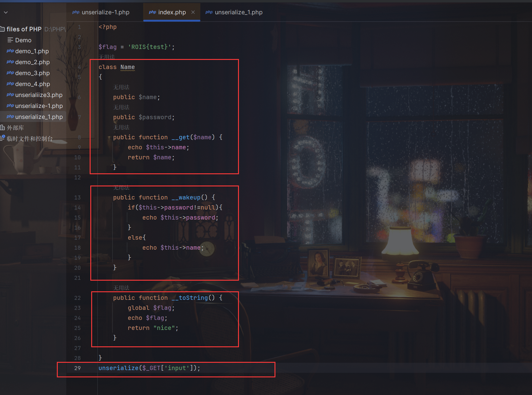532x395 pixels.
Task: Select unserialize_1.php in the project tree
Action: [39, 117]
